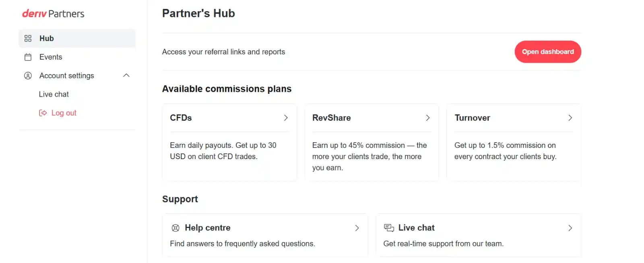The height and width of the screenshot is (263, 644).
Task: Open the Hub menu item
Action: 77,38
